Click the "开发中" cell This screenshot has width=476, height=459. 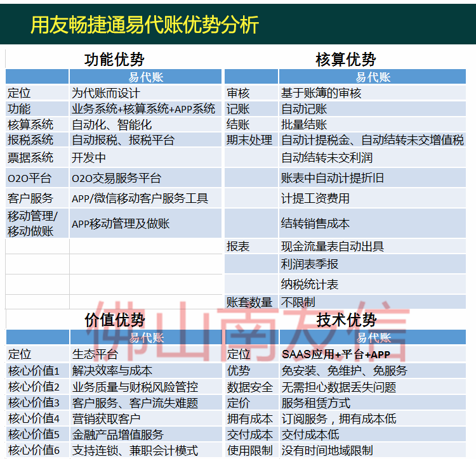point(145,158)
